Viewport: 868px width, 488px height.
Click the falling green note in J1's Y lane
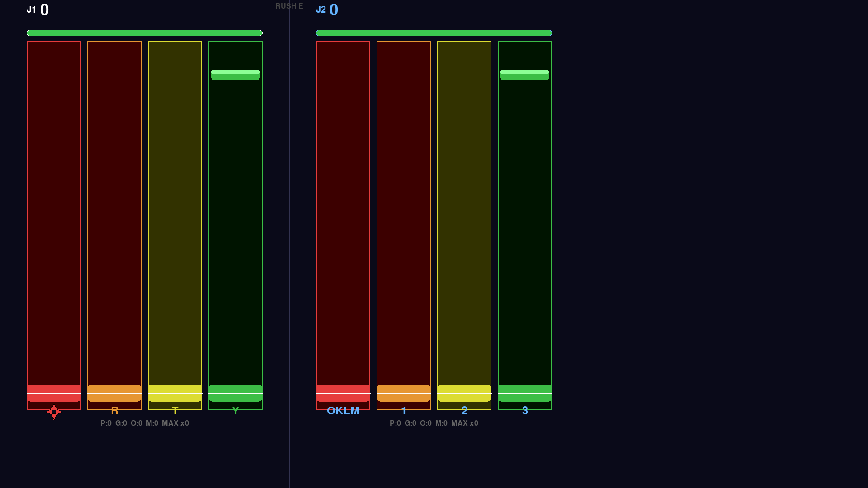point(235,75)
